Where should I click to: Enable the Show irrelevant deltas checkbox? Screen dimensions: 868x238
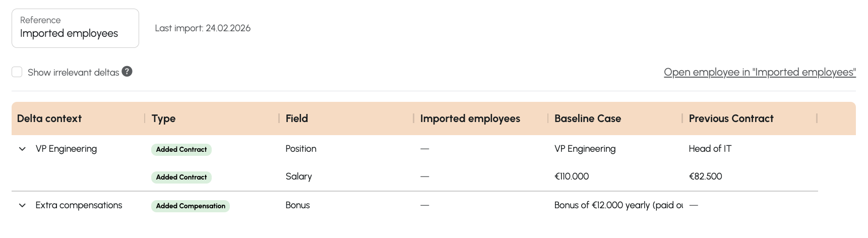pyautogui.click(x=17, y=72)
